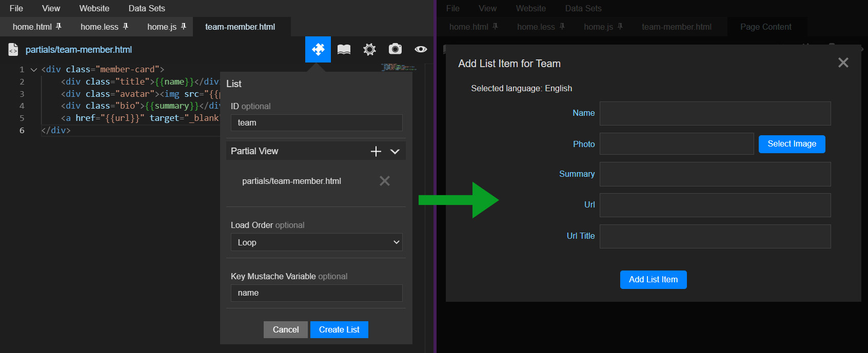This screenshot has height=353, width=868.
Task: Click the code minimap in editor
Action: pos(398,67)
